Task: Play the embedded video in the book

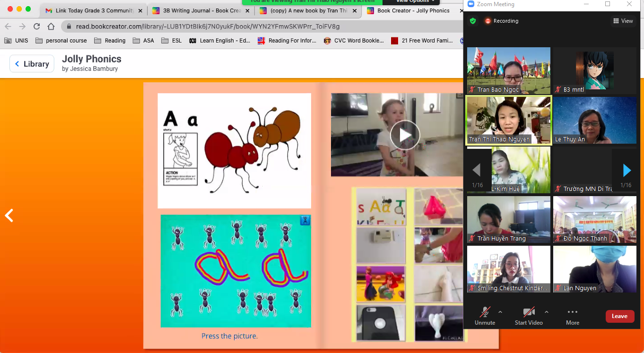Action: 405,135
